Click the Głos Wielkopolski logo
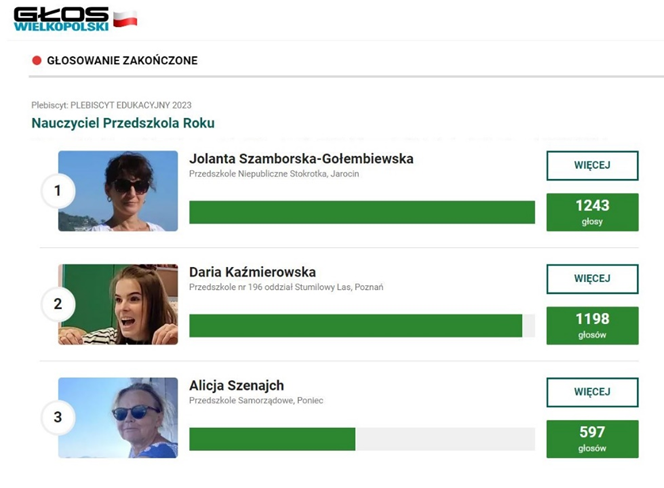This screenshot has width=664, height=488. tap(61, 18)
